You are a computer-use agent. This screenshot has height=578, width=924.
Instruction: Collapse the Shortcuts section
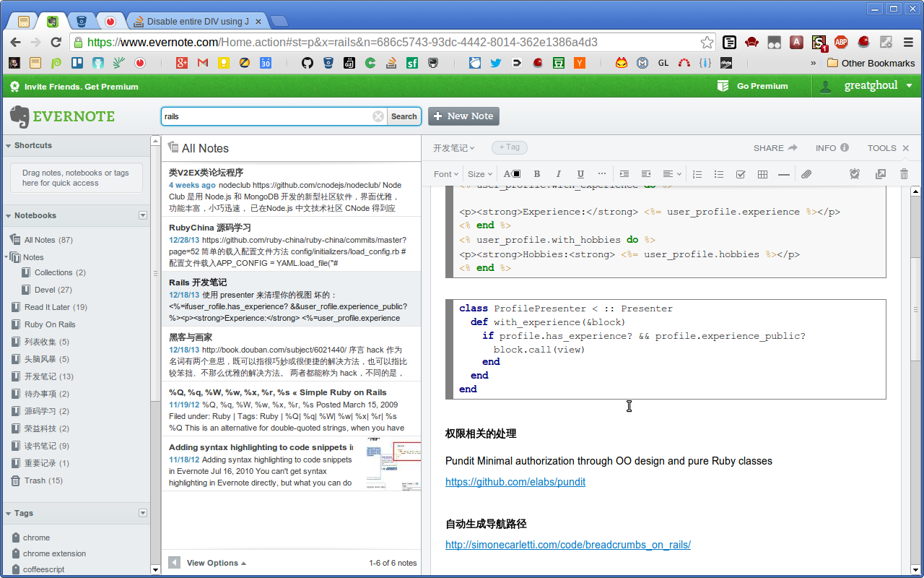click(x=9, y=145)
